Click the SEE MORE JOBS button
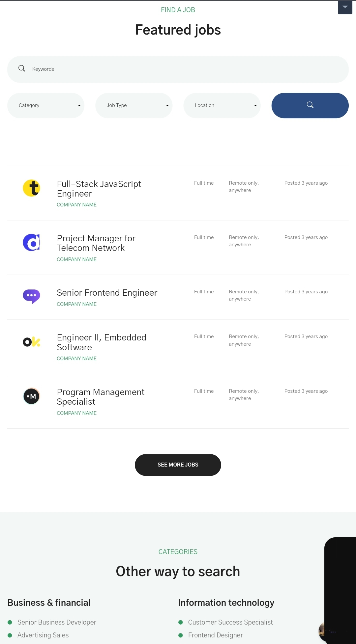Image resolution: width=356 pixels, height=644 pixels. point(178,465)
